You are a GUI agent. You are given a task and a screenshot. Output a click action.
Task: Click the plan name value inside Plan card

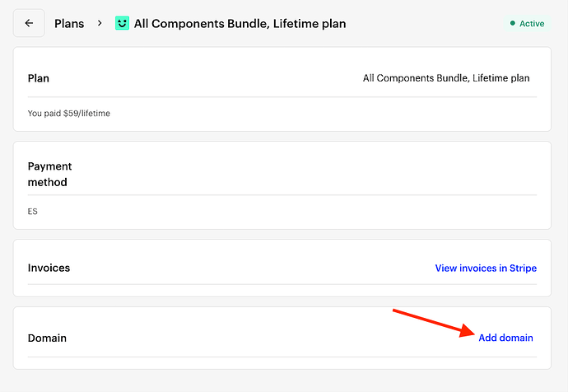[x=446, y=78]
